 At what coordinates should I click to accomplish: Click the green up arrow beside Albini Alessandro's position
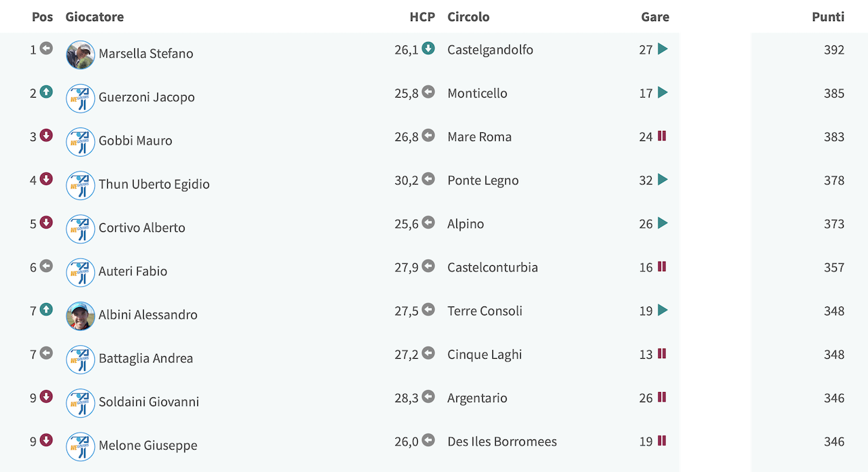click(46, 309)
